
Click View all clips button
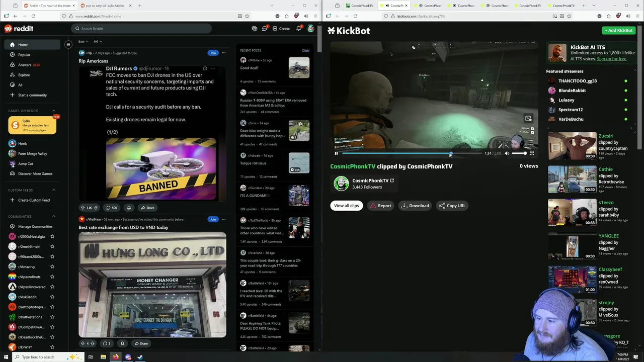(x=347, y=206)
